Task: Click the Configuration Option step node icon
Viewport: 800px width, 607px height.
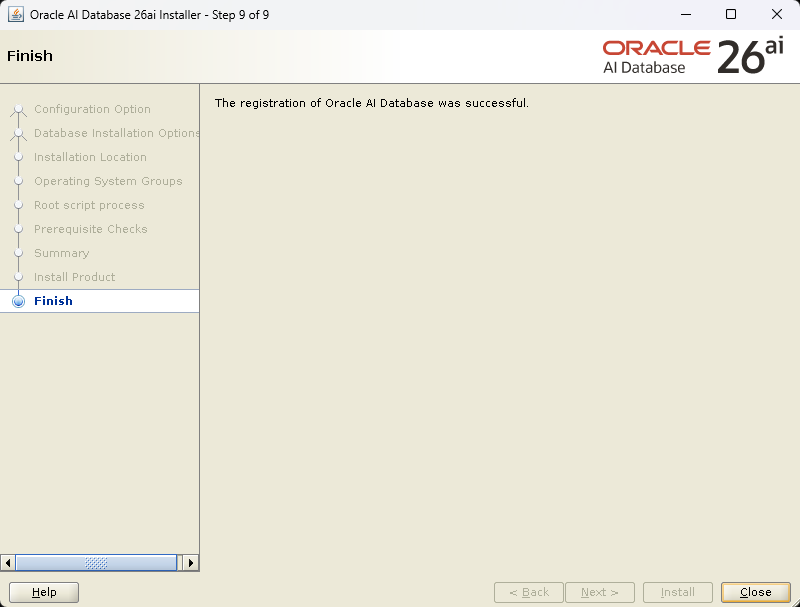Action: pos(18,109)
